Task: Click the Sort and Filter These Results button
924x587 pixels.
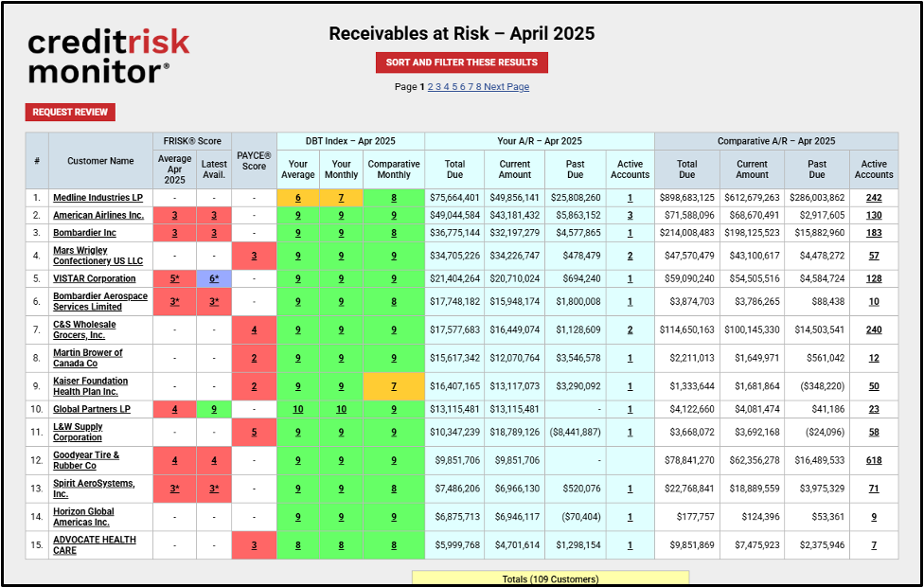Action: (461, 62)
